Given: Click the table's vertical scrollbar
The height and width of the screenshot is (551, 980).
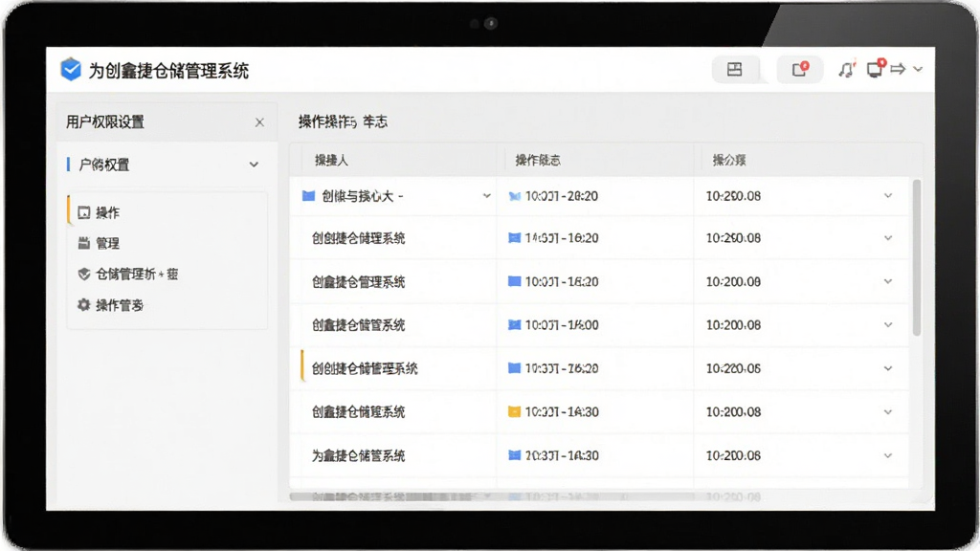Looking at the screenshot, I should (x=916, y=257).
